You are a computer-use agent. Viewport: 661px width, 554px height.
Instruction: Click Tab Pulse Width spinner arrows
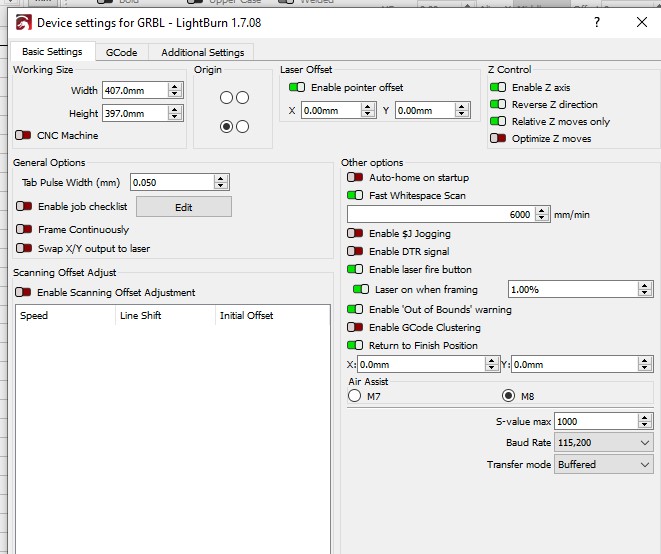click(221, 182)
